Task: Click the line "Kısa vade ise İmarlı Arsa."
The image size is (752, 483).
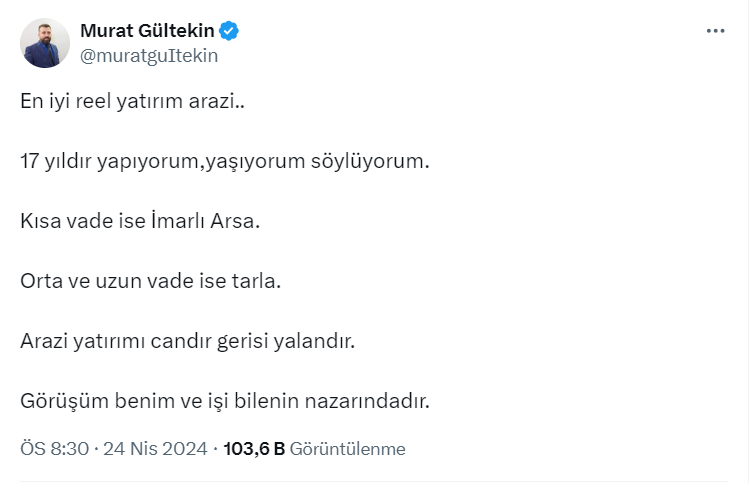Action: pos(140,222)
